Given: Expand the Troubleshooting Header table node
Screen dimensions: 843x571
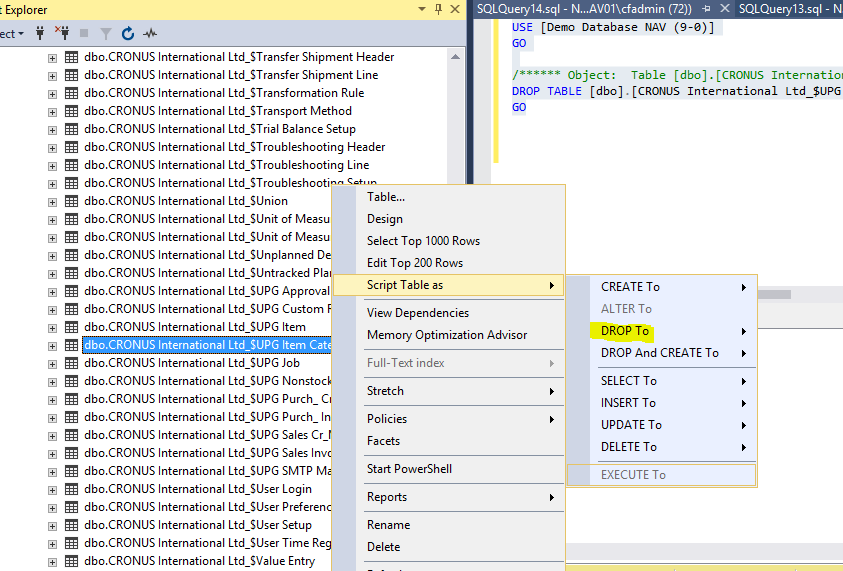Looking at the screenshot, I should tap(52, 148).
